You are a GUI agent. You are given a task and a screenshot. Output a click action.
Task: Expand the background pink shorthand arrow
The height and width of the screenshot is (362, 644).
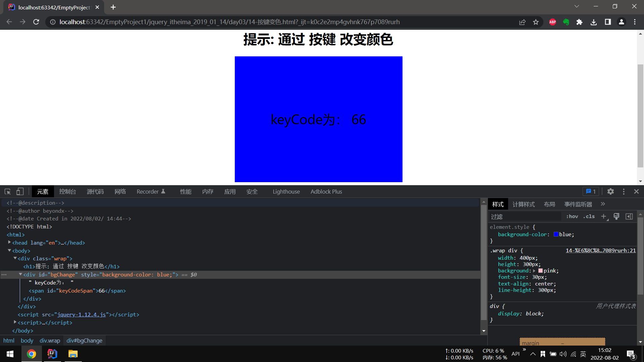[534, 271]
